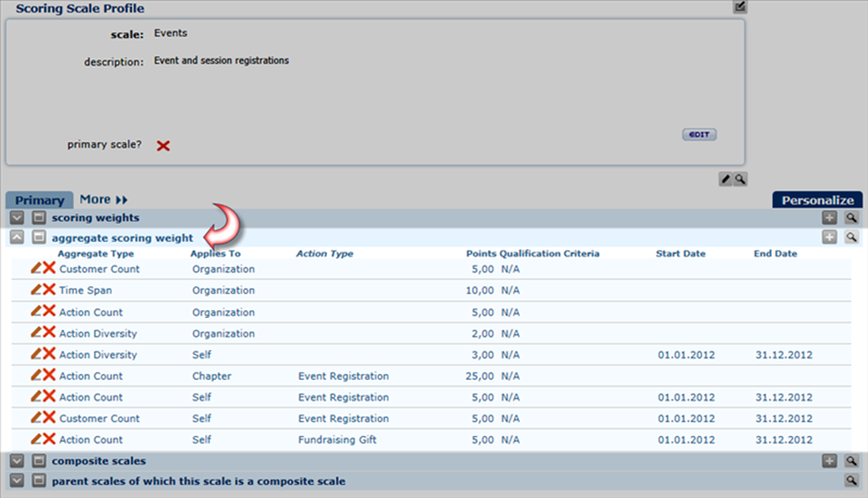Edit the Time Span row

coord(36,289)
